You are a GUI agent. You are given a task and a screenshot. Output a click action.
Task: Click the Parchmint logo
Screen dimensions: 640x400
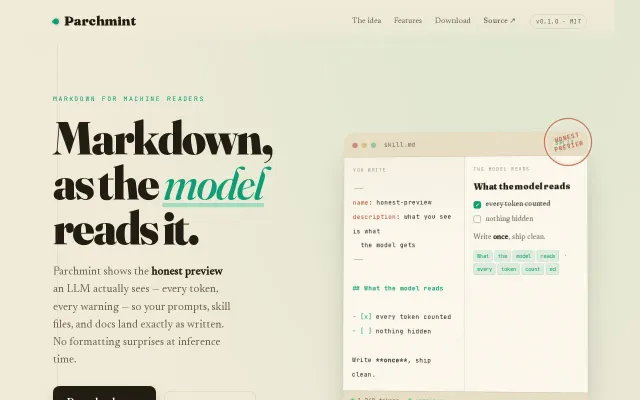point(94,21)
